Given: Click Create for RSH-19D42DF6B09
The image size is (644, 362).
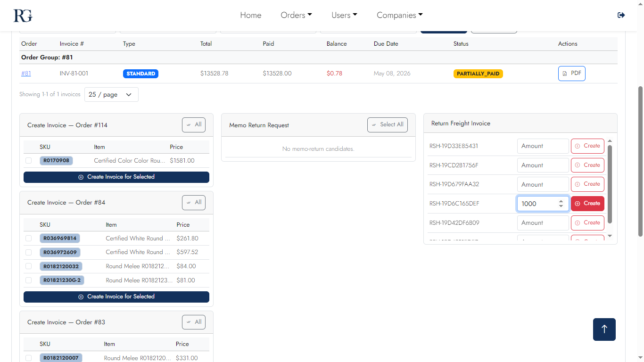Looking at the screenshot, I should click(587, 222).
